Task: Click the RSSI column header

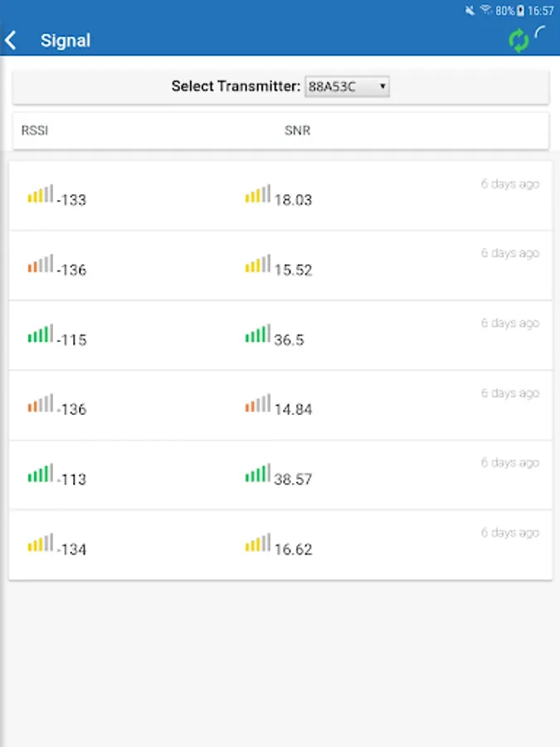Action: pyautogui.click(x=34, y=130)
